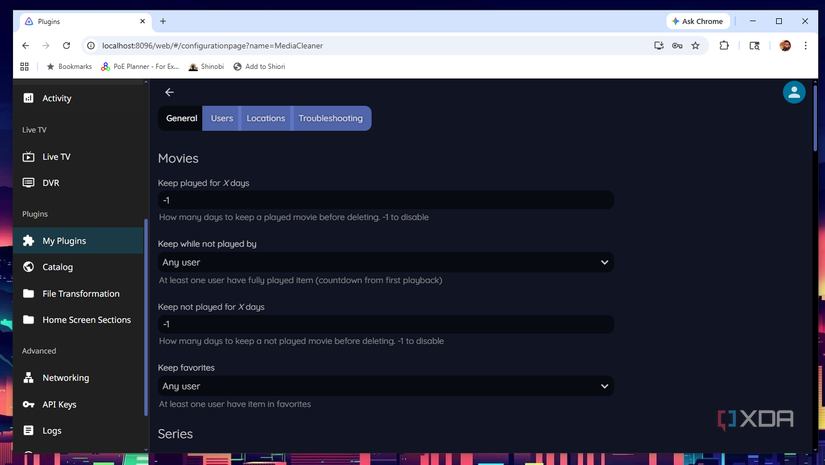
Task: Click the Series section heading
Action: click(175, 434)
